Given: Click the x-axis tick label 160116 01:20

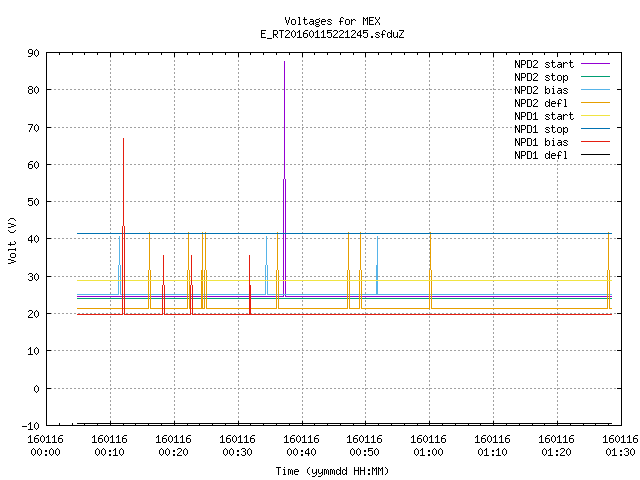Looking at the screenshot, I should [x=557, y=446].
